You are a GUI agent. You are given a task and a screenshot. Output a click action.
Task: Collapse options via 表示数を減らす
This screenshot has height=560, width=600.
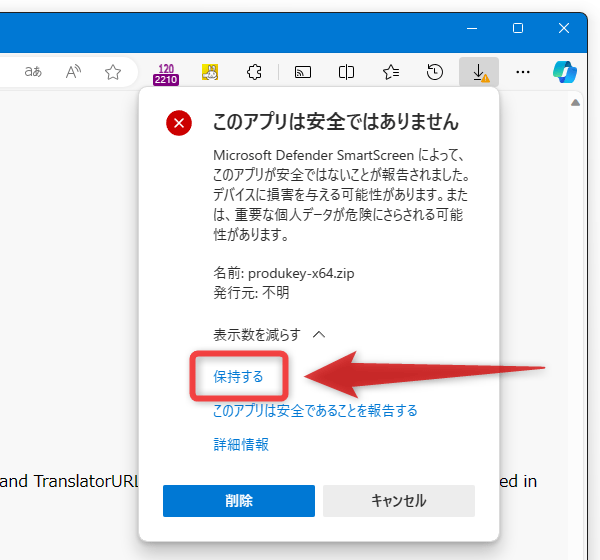pos(269,335)
